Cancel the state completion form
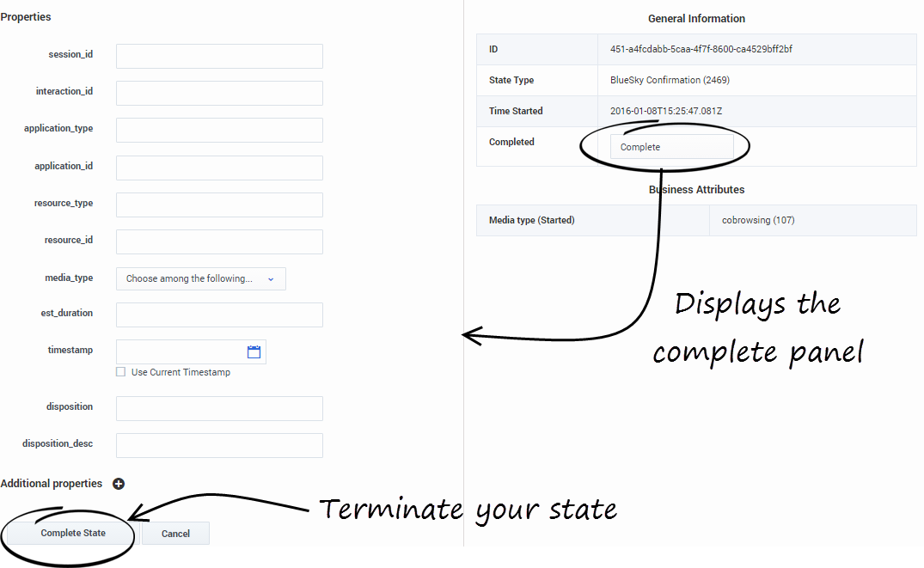This screenshot has width=924, height=568. [175, 534]
